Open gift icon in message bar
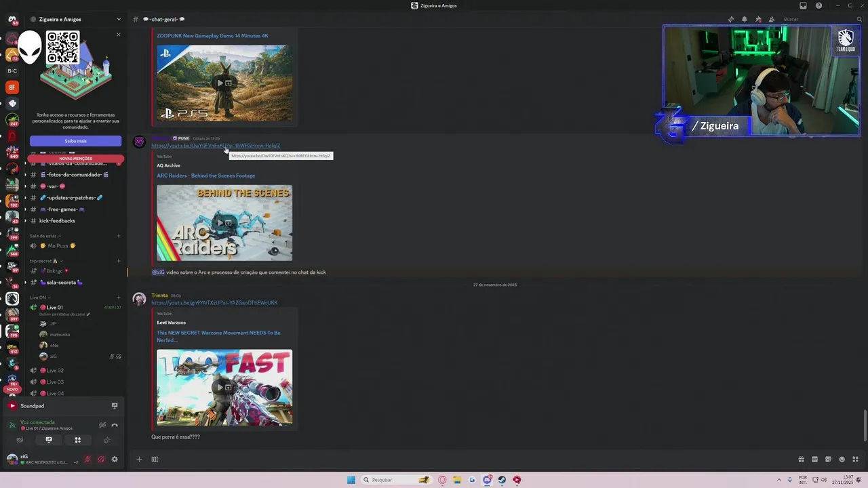 point(801,460)
